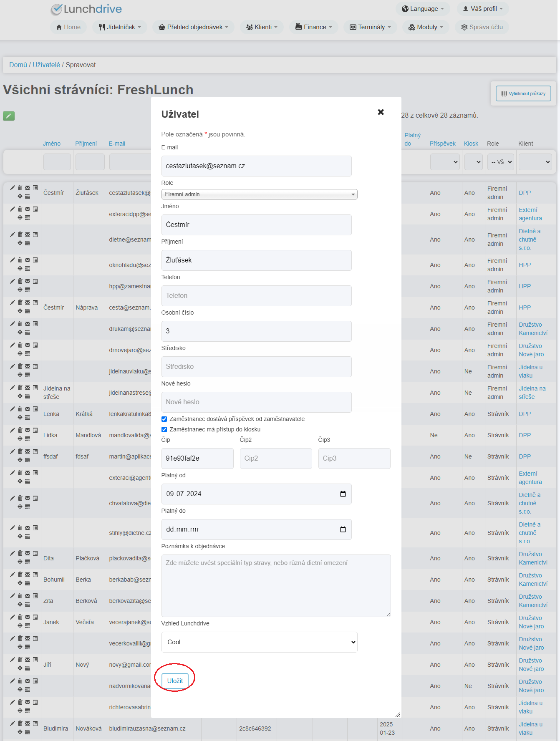Open calendar picker in Platný od field
560x741 pixels.
[343, 494]
